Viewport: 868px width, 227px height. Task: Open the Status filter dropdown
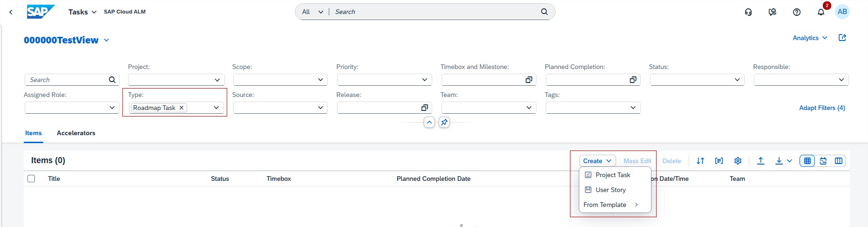point(737,80)
